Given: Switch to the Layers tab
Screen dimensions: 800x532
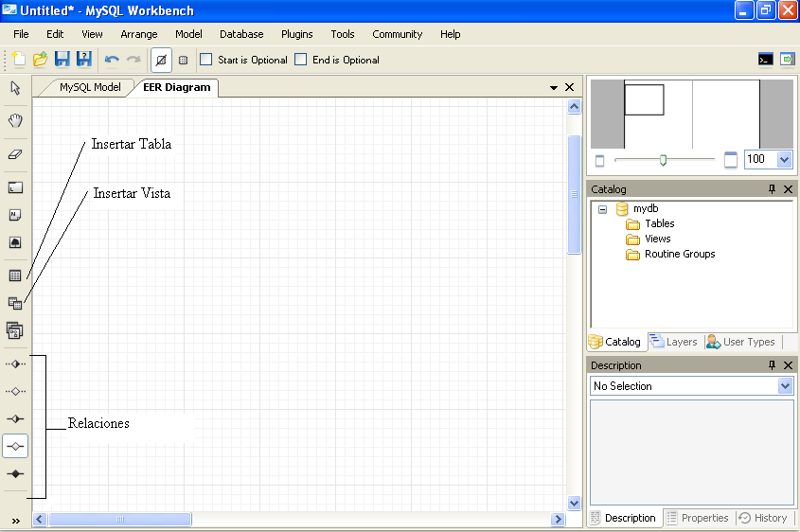Looking at the screenshot, I should 673,342.
